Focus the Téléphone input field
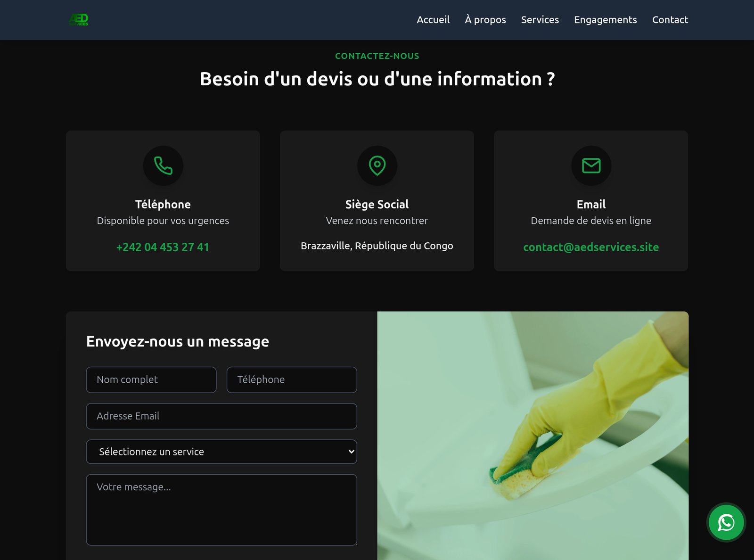Image resolution: width=754 pixels, height=560 pixels. (292, 380)
